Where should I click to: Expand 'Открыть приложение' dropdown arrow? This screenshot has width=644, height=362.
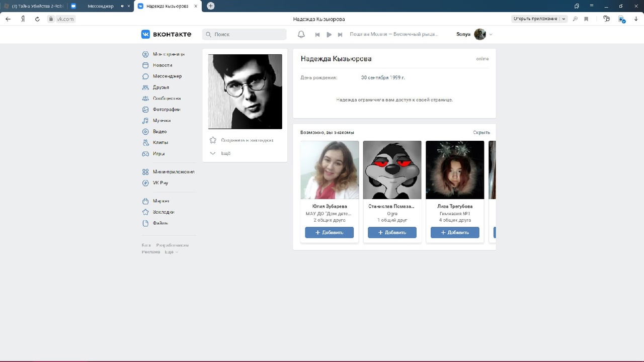point(563,19)
